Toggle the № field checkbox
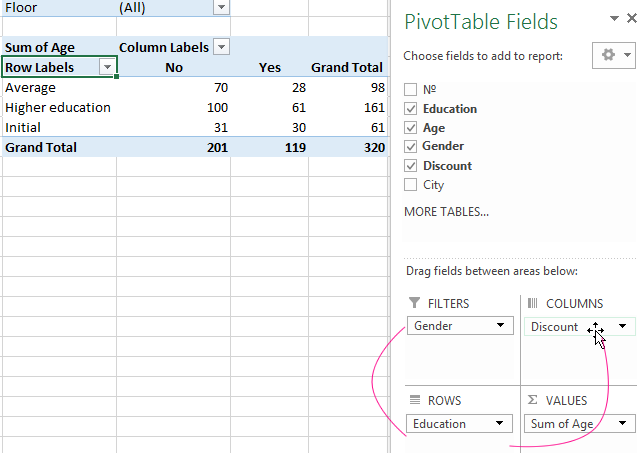 [x=410, y=90]
